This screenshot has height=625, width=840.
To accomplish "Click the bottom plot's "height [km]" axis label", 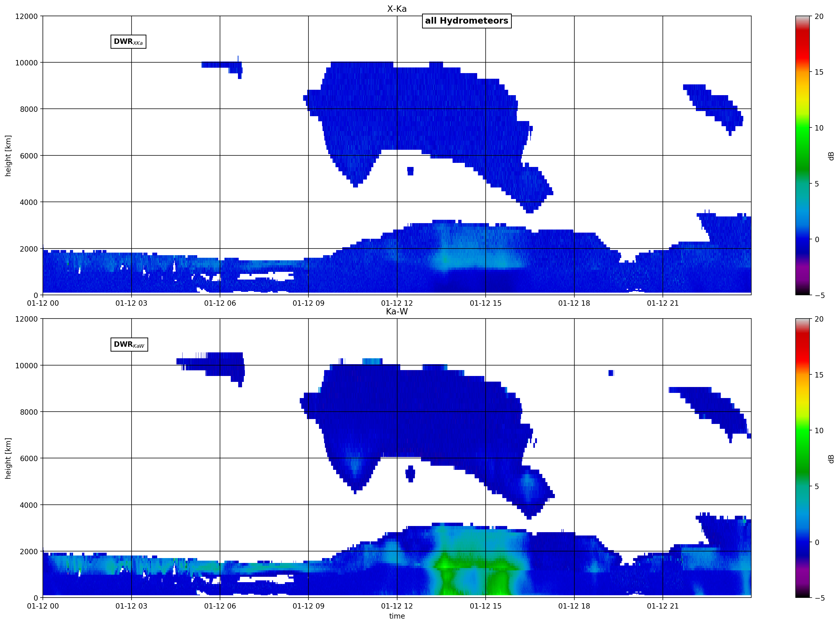I will click(x=8, y=458).
